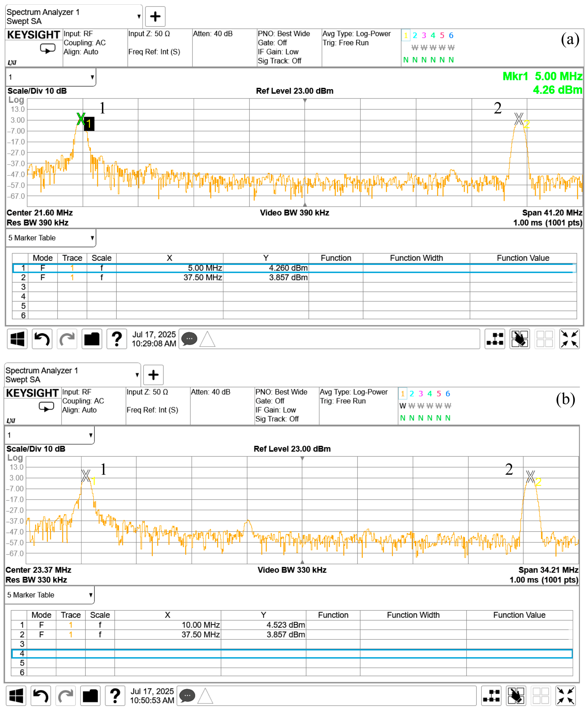
Task: Click the warning triangle status icon in panel (a)
Action: tap(207, 339)
